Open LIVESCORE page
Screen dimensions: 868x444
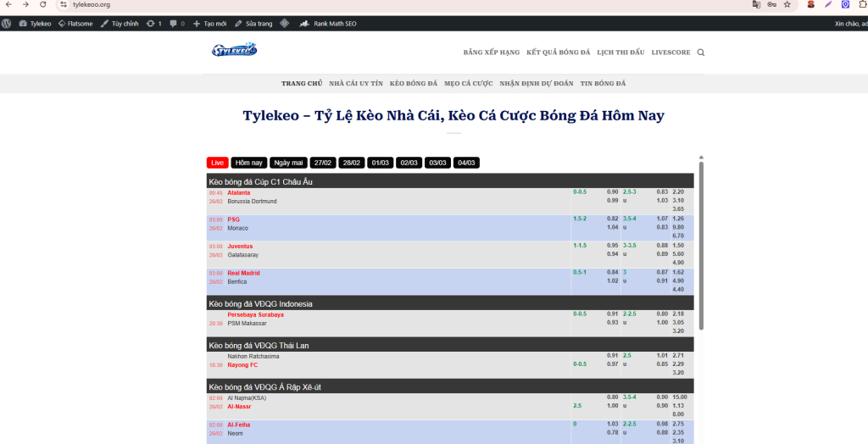671,53
